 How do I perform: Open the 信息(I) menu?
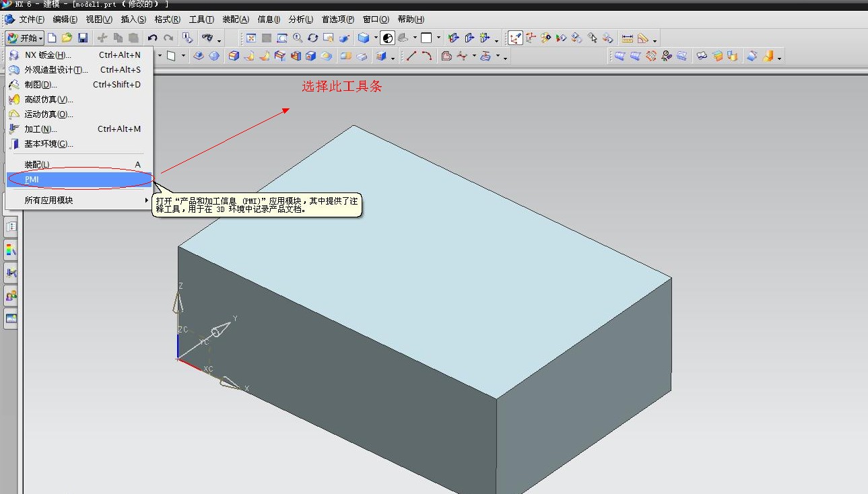269,20
